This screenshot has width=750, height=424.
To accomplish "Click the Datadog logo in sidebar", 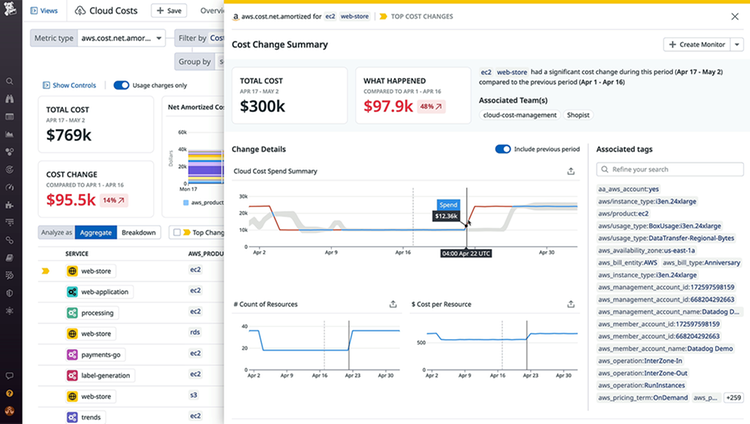I will (x=10, y=8).
